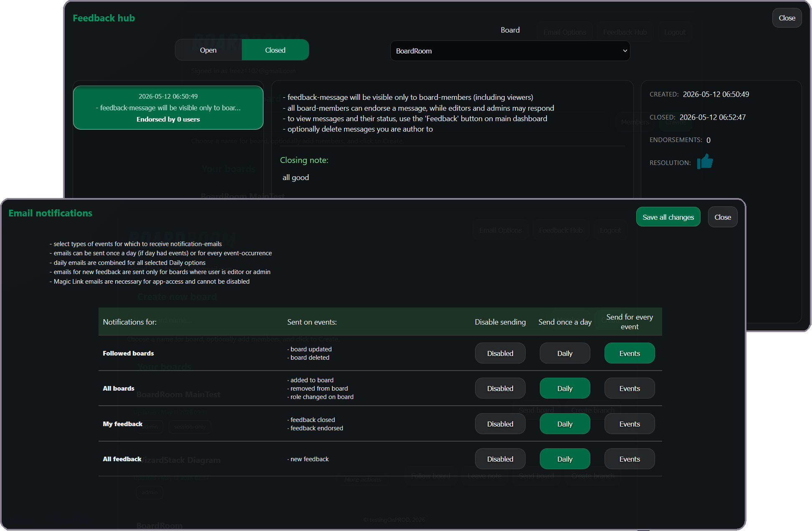
Task: Set All feedback to Disabled
Action: click(500, 459)
